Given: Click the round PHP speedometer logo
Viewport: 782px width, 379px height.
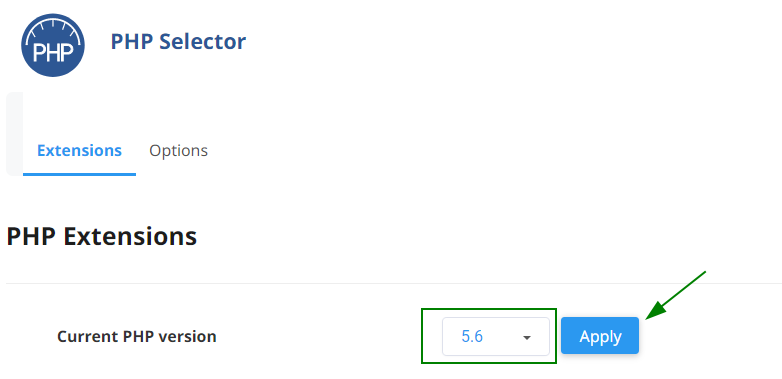Looking at the screenshot, I should click(53, 45).
